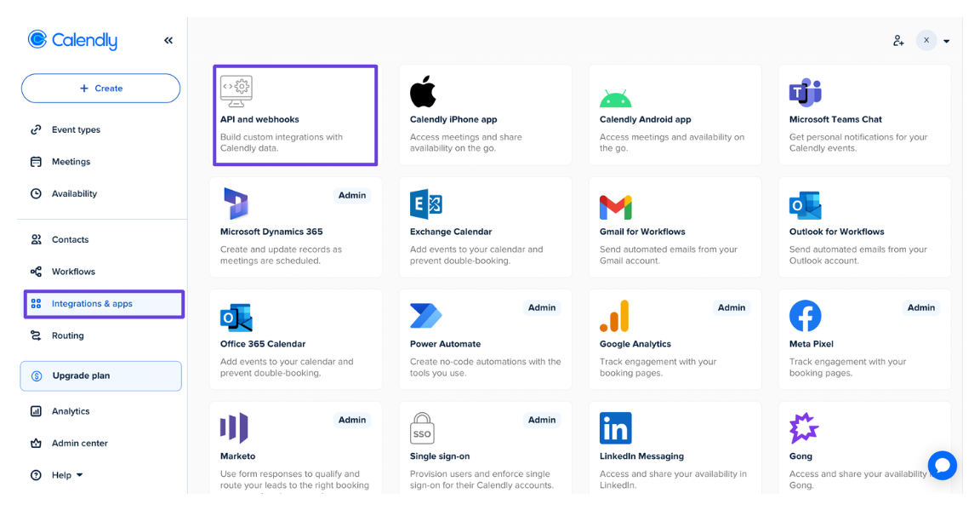Click the Google Analytics icon
The height and width of the screenshot is (510, 980).
614,316
